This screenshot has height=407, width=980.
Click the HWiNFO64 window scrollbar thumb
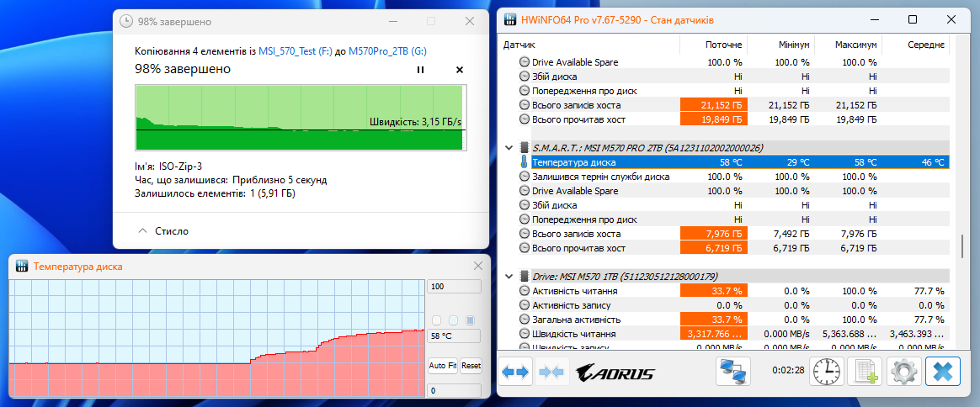pos(963,246)
